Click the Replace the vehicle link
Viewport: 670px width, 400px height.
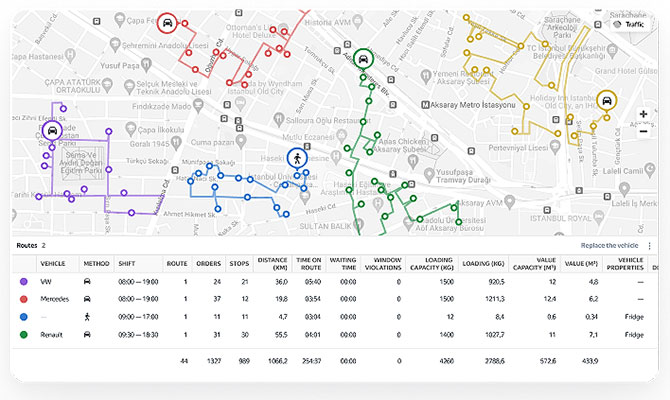pyautogui.click(x=610, y=245)
